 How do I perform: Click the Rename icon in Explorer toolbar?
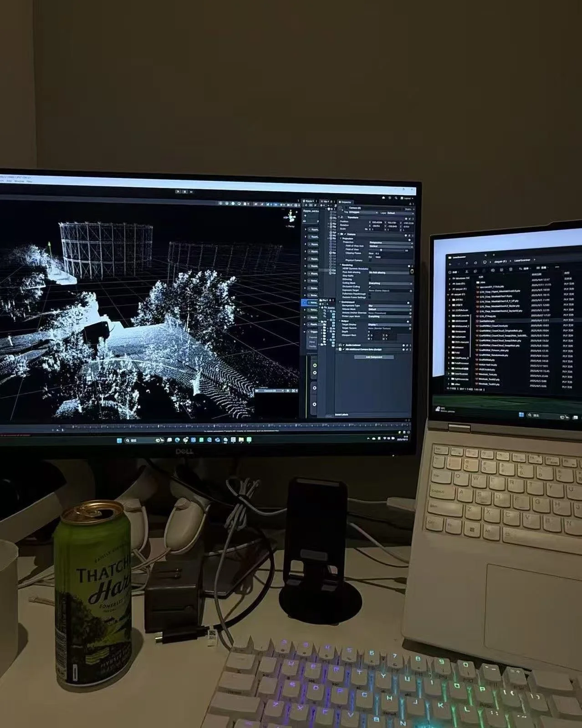(x=493, y=271)
